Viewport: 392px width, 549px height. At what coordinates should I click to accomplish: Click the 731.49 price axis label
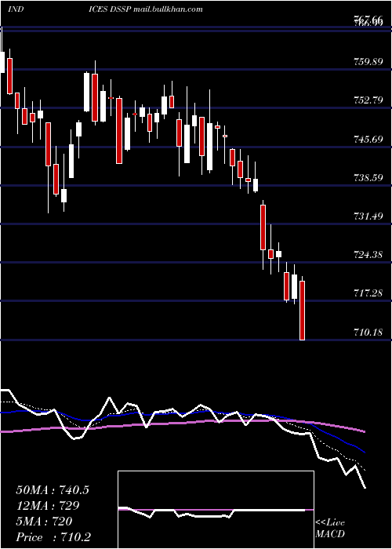coord(368,216)
